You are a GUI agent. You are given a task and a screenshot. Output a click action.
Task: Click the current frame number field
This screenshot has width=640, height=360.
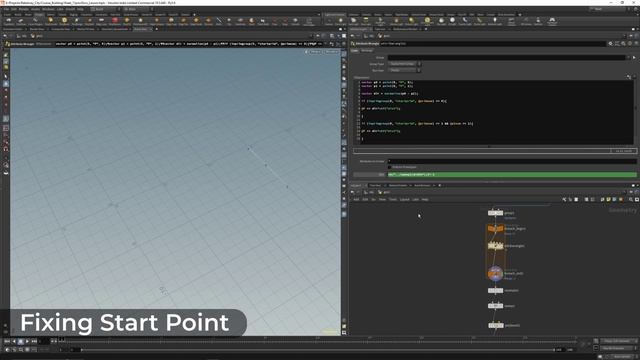(x=44, y=341)
